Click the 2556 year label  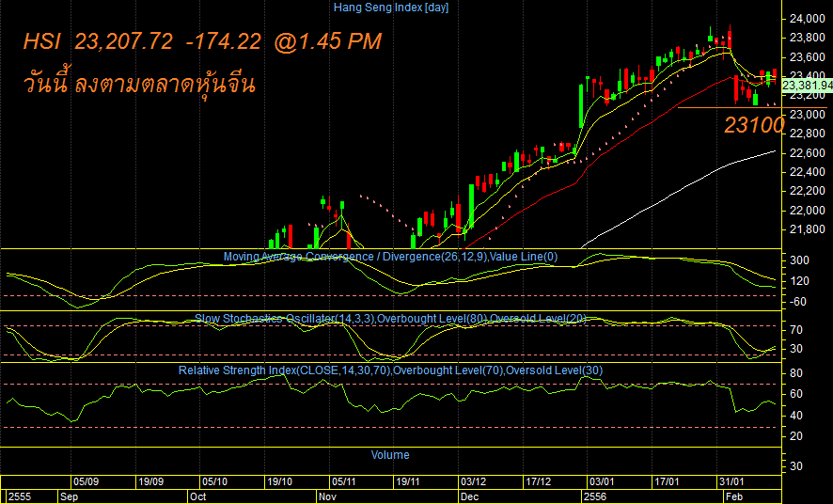pos(595,497)
